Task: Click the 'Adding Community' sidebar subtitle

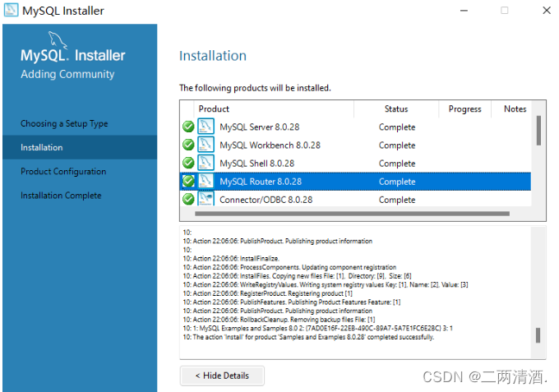Action: (x=67, y=74)
